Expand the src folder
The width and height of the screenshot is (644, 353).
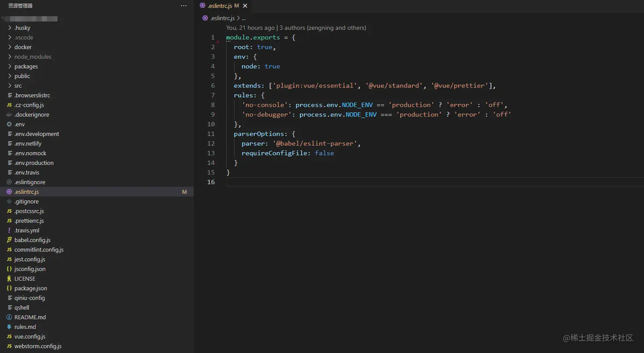pyautogui.click(x=10, y=86)
